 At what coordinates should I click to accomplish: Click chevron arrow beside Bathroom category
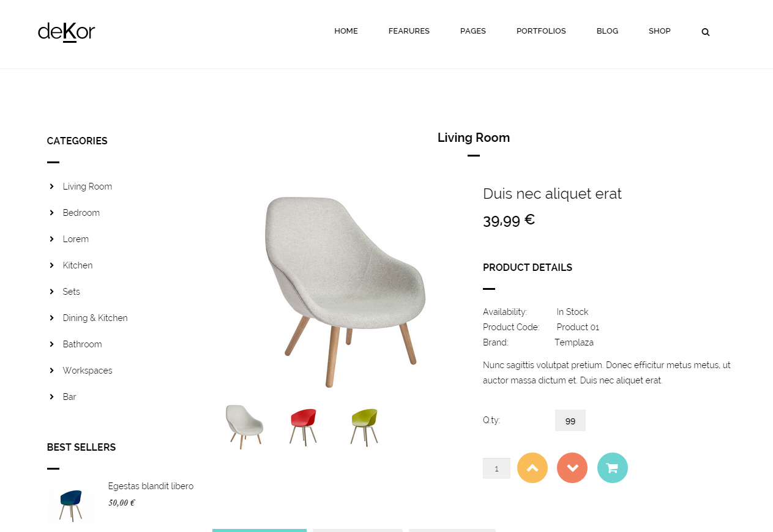point(51,344)
